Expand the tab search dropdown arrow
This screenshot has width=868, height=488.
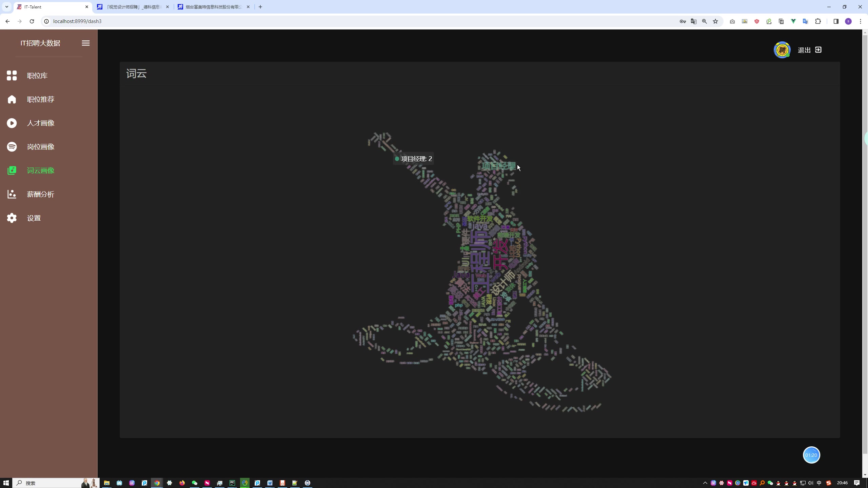click(x=6, y=7)
